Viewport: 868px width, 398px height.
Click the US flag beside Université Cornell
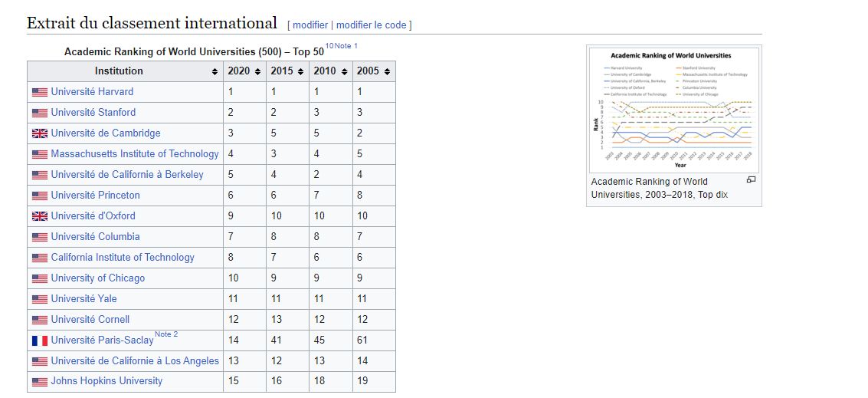pyautogui.click(x=40, y=321)
